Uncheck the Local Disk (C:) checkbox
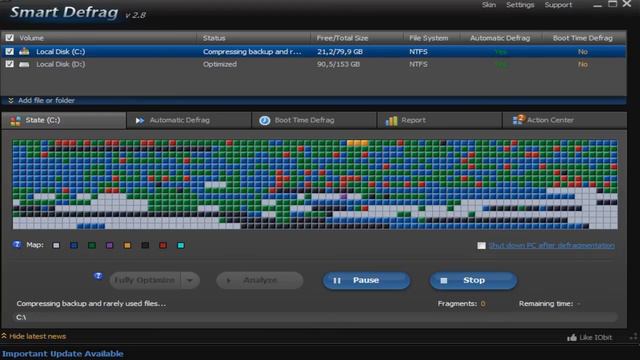The height and width of the screenshot is (360, 640). pyautogui.click(x=9, y=51)
